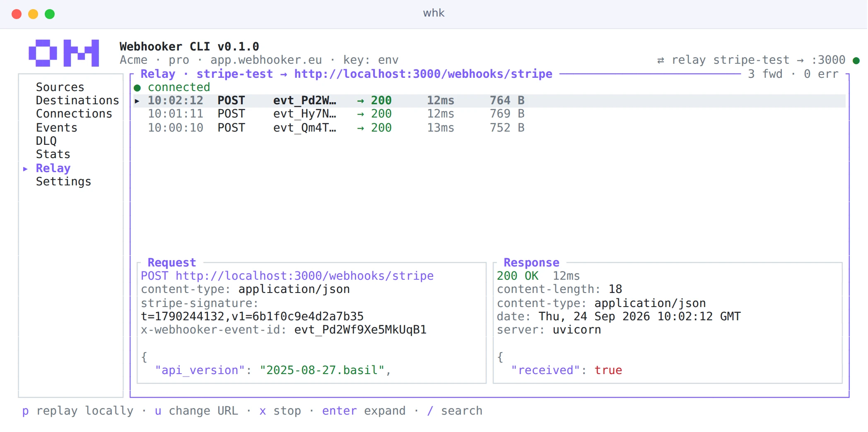Close the whk window with red button
868x432 pixels.
(x=17, y=14)
